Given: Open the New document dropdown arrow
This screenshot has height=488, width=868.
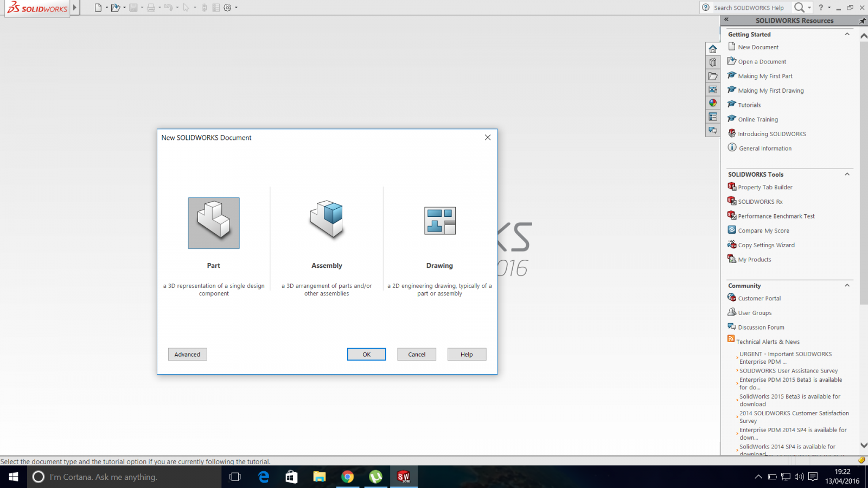Looking at the screenshot, I should point(106,8).
